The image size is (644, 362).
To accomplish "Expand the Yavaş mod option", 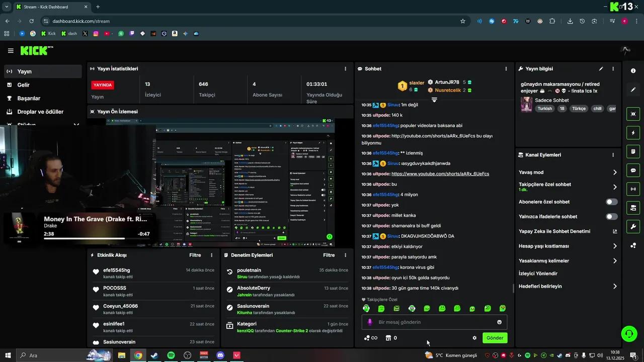I will (x=614, y=172).
